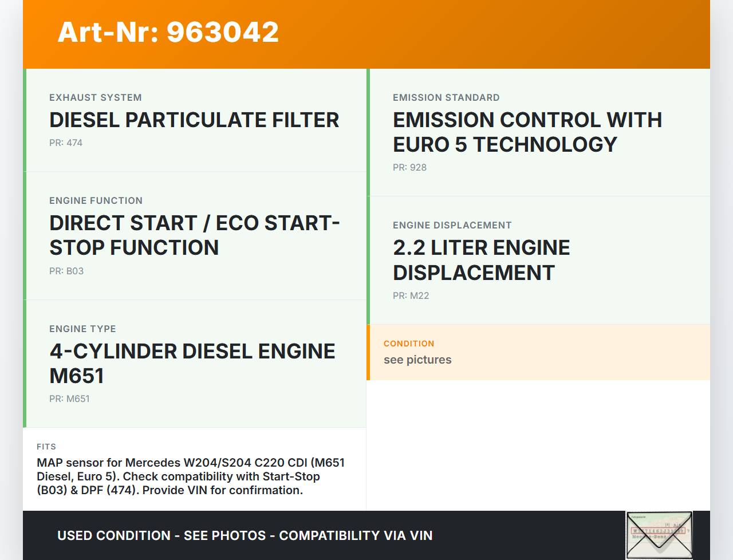Click the Emission Standard label

click(x=446, y=98)
